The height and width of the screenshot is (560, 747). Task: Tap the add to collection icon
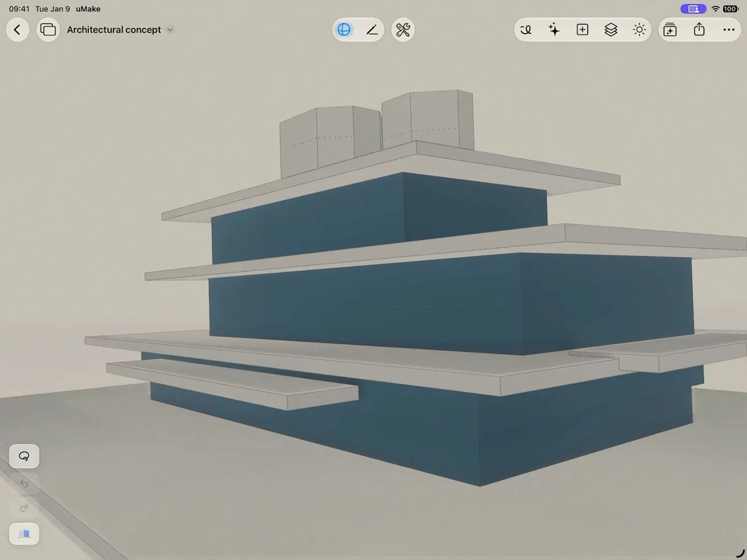coord(670,30)
